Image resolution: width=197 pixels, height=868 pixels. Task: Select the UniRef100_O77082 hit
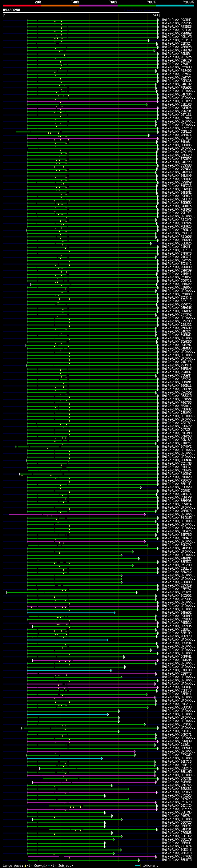tap(177, 857)
